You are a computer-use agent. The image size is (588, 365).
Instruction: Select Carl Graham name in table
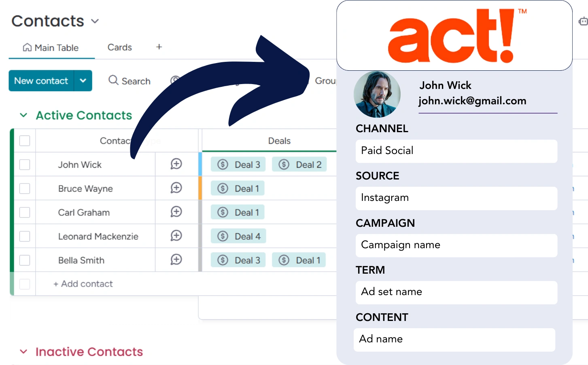[x=84, y=212]
